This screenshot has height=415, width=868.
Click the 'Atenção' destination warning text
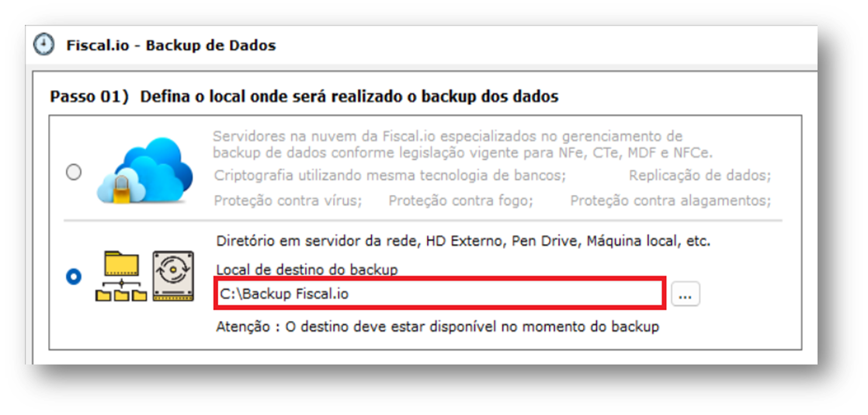437,327
